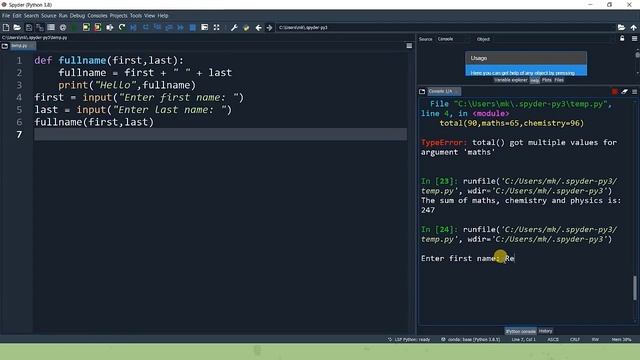Open the Consoles menu
The width and height of the screenshot is (640, 360).
pyautogui.click(x=97, y=16)
